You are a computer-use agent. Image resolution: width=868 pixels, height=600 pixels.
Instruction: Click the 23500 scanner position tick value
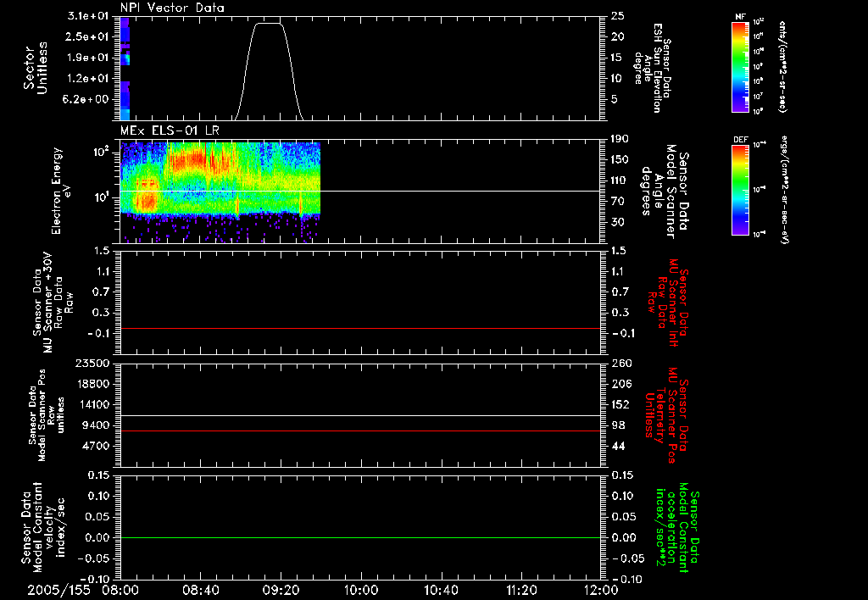coord(92,363)
